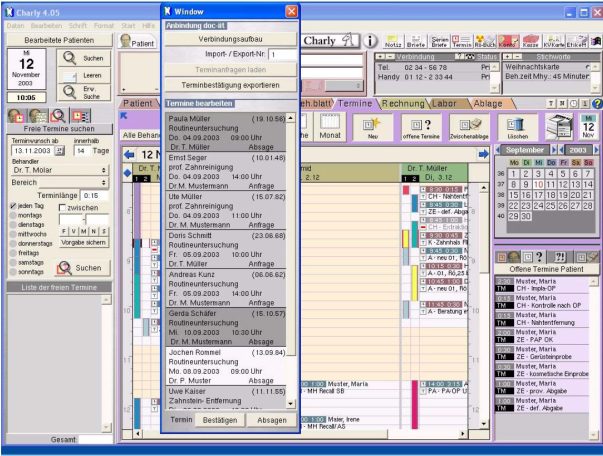The height and width of the screenshot is (456, 603).
Task: Expand the 8:30 appointment plus box
Action: point(423,189)
